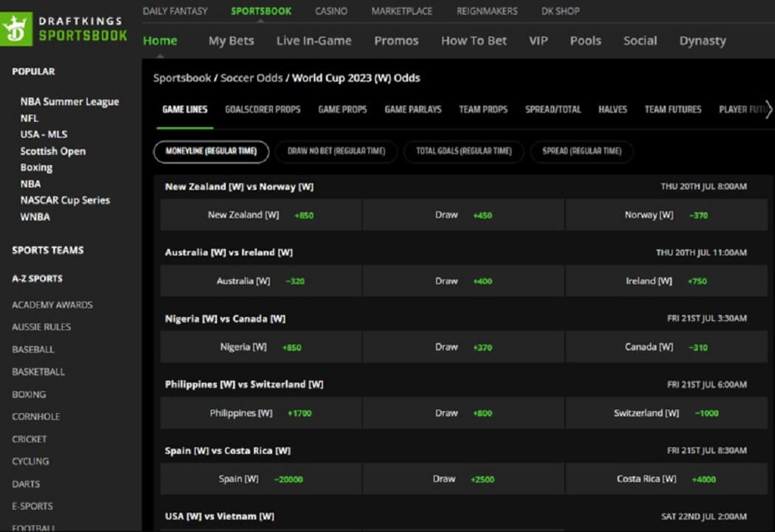Click the DraftKings Sportsbook crown logo

point(16,29)
